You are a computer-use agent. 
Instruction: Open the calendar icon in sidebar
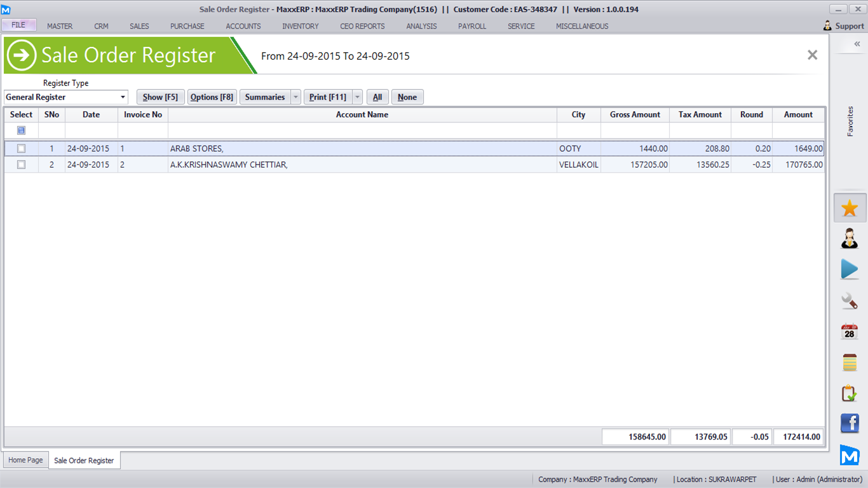(850, 331)
